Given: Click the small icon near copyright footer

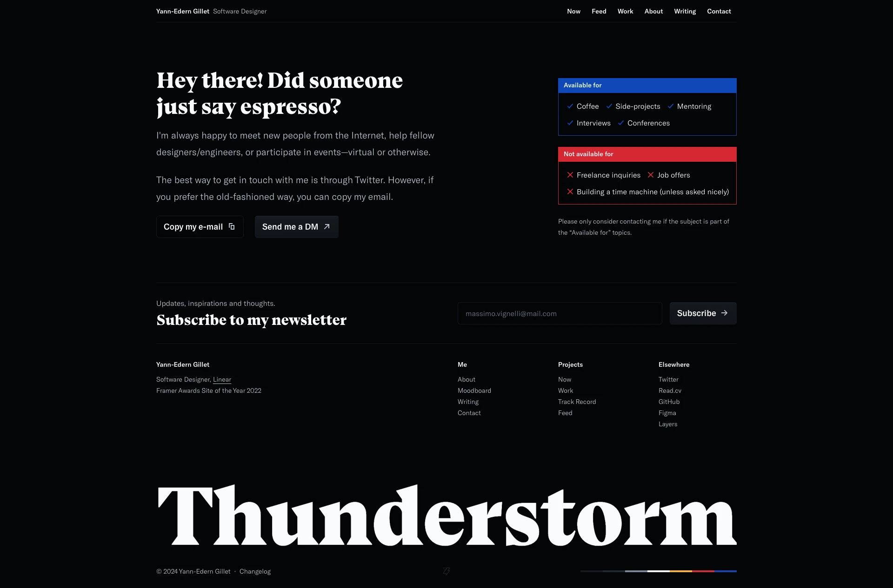Looking at the screenshot, I should (446, 571).
